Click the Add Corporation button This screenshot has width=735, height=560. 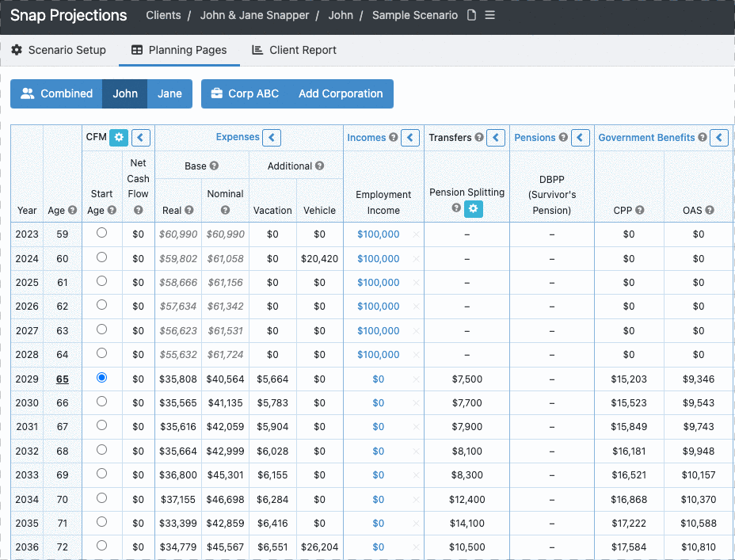tap(341, 93)
